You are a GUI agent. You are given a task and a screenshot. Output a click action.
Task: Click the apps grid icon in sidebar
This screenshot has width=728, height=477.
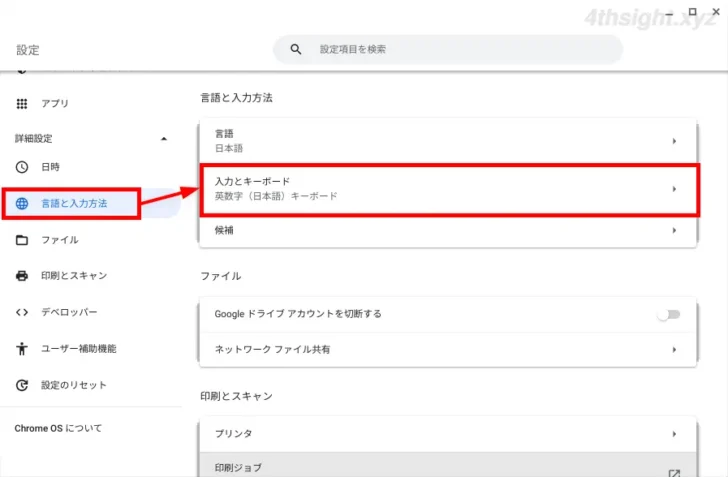point(22,104)
